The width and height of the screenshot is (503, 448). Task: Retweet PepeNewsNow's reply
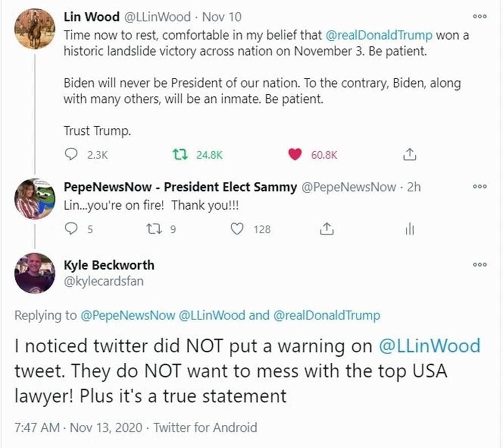152,229
